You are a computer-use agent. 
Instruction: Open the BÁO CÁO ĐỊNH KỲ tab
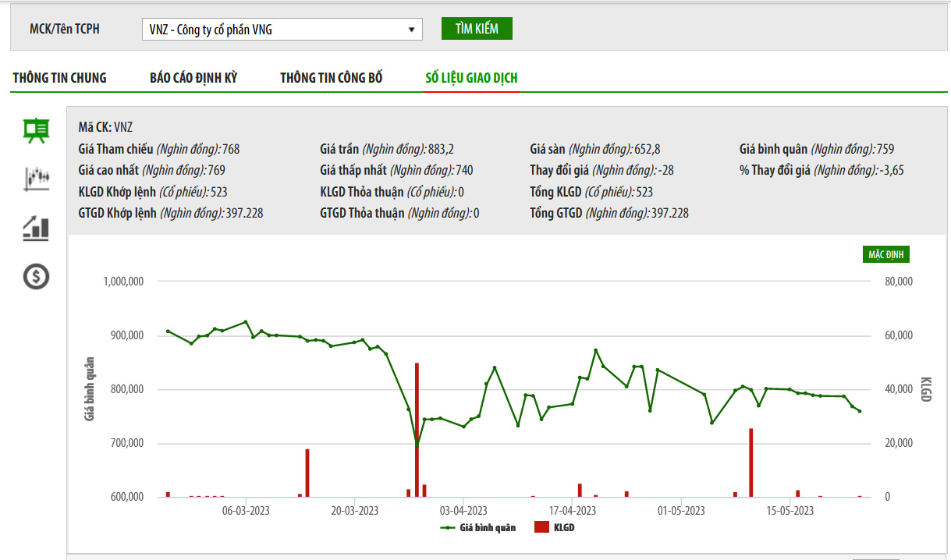coord(193,78)
